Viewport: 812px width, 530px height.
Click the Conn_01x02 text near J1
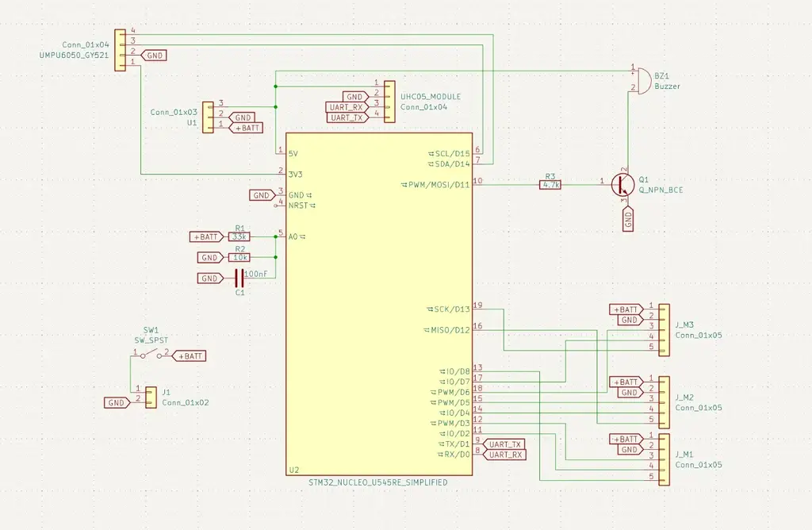(x=186, y=402)
